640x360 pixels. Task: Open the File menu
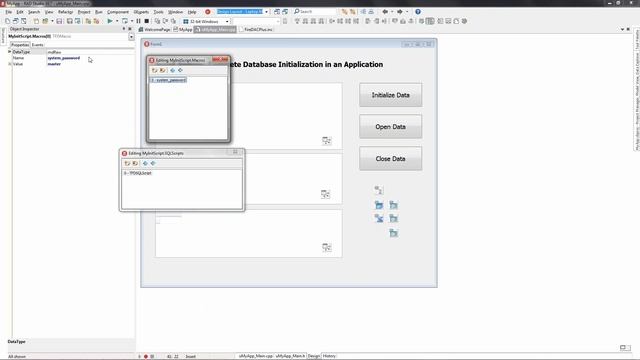pyautogui.click(x=8, y=12)
